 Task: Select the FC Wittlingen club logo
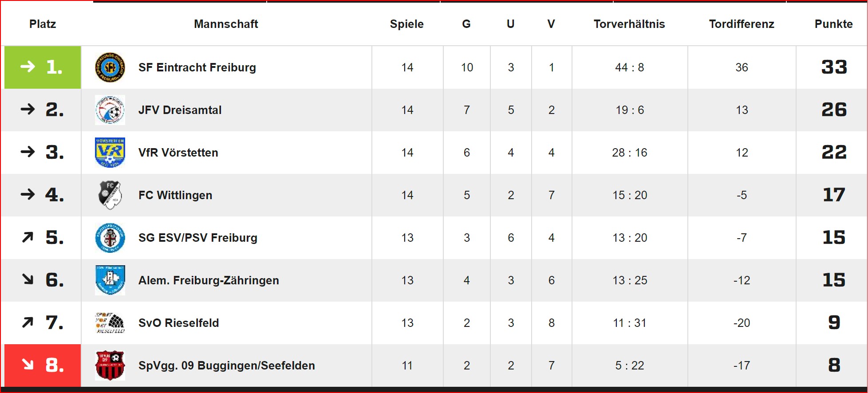tap(110, 195)
